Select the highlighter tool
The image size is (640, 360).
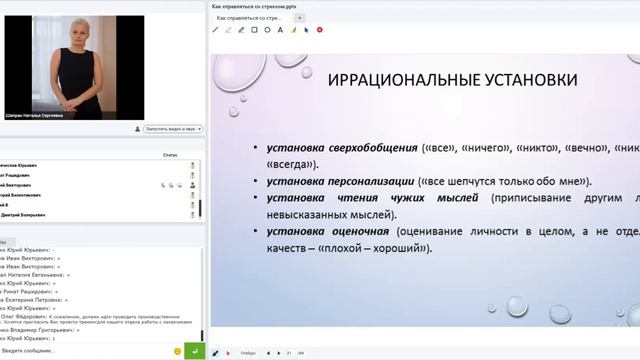293,30
